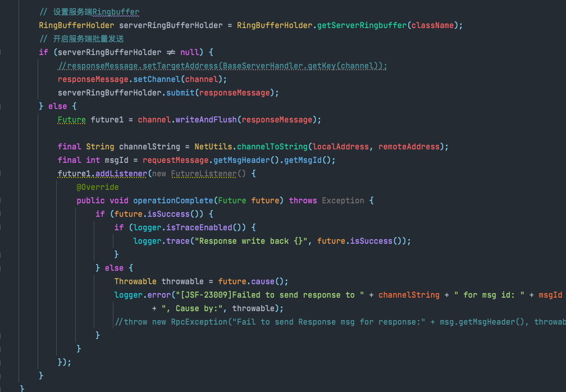This screenshot has width=566, height=392.
Task: Click the future1 variable declaration
Action: coord(107,120)
